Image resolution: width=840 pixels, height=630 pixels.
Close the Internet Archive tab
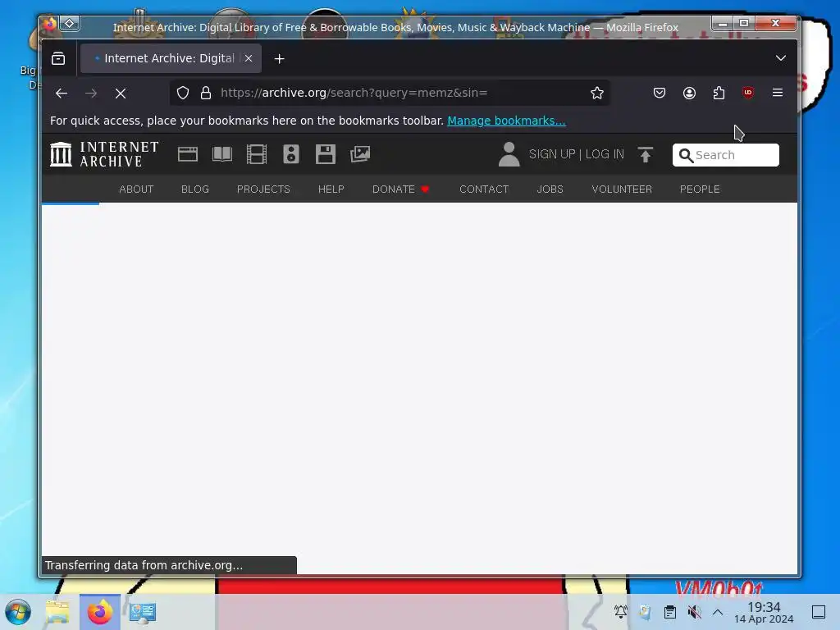click(249, 58)
